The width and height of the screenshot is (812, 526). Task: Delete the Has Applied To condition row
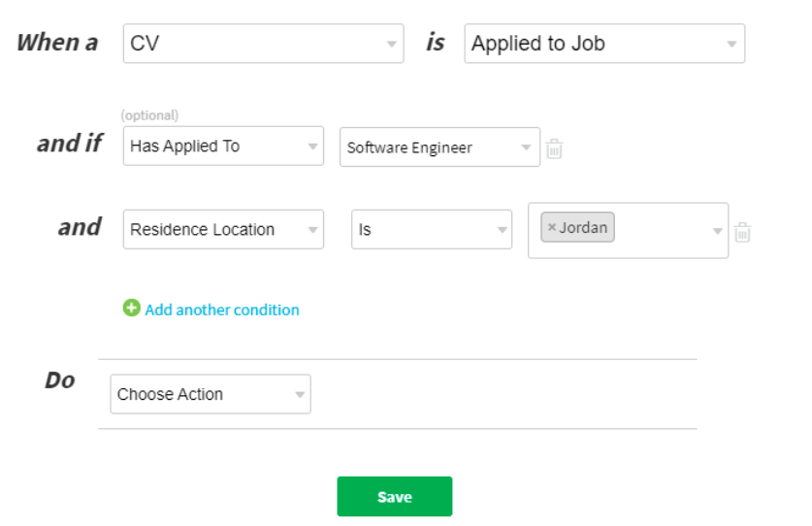pyautogui.click(x=554, y=148)
